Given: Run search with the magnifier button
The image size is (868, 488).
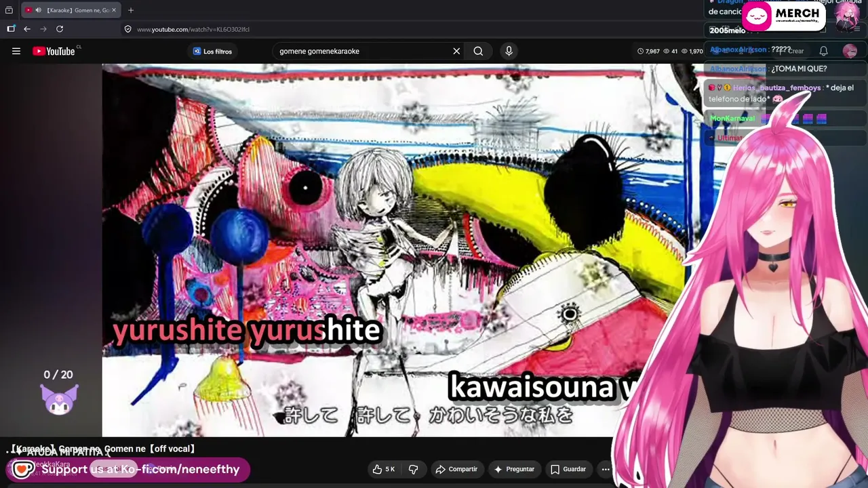Looking at the screenshot, I should [x=479, y=52].
